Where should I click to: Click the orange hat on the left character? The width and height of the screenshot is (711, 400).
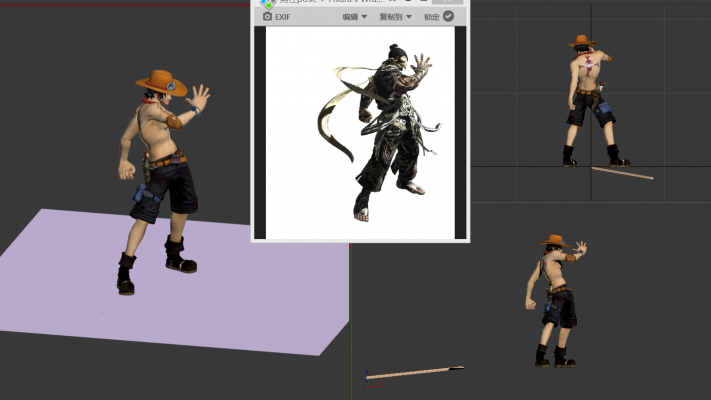pos(162,83)
